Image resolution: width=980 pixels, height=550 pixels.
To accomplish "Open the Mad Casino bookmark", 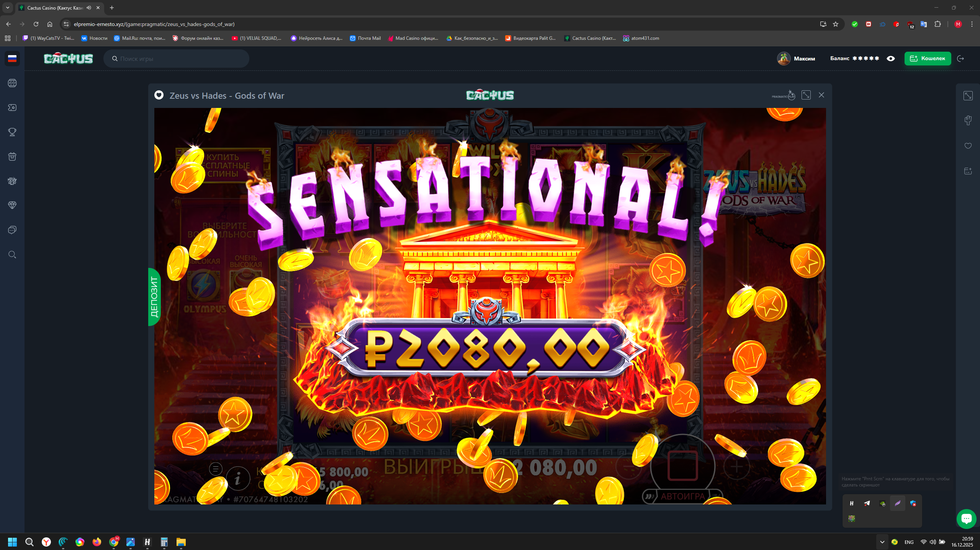I will [x=413, y=38].
